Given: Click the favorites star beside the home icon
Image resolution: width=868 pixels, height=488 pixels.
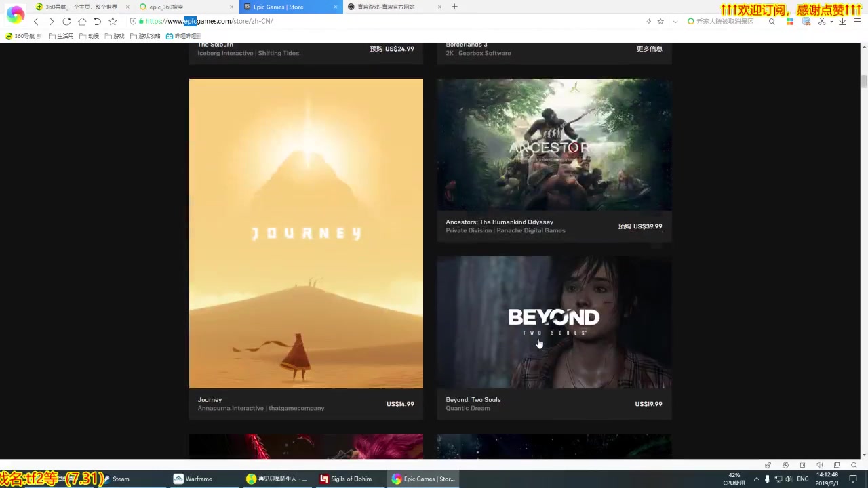Looking at the screenshot, I should coord(113,22).
